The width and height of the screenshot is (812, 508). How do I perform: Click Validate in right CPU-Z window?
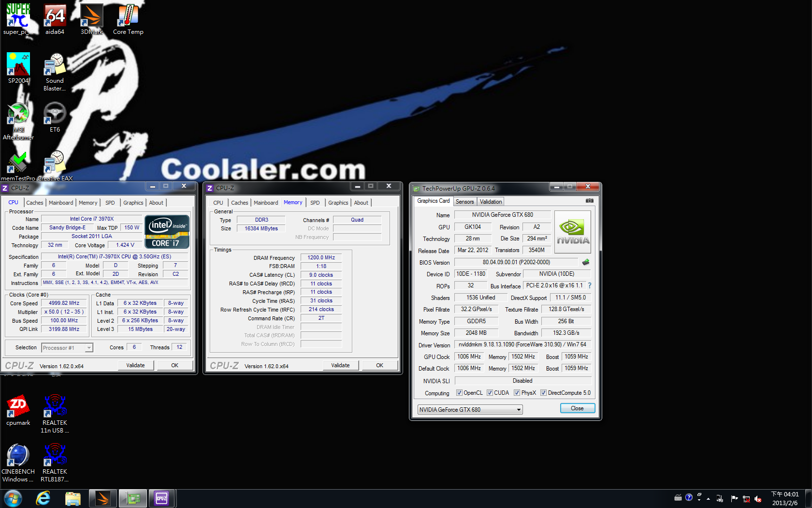click(x=341, y=365)
